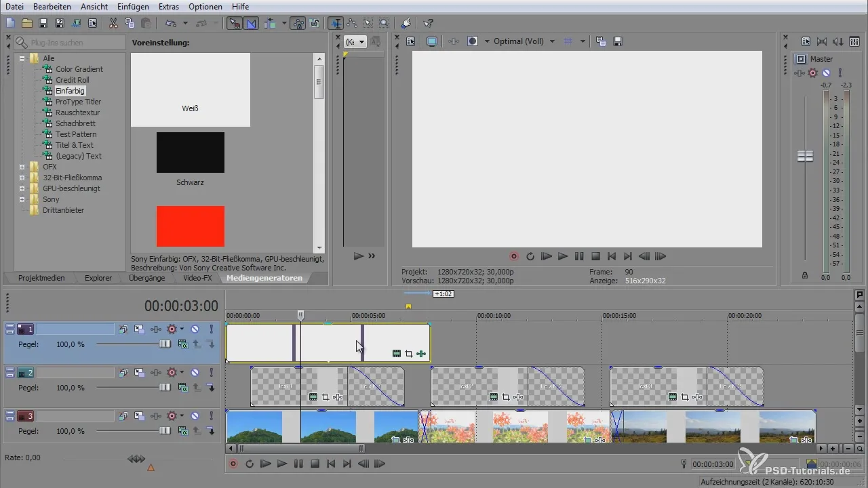Switch to the Projektmedien tab
The height and width of the screenshot is (488, 868).
click(x=41, y=278)
